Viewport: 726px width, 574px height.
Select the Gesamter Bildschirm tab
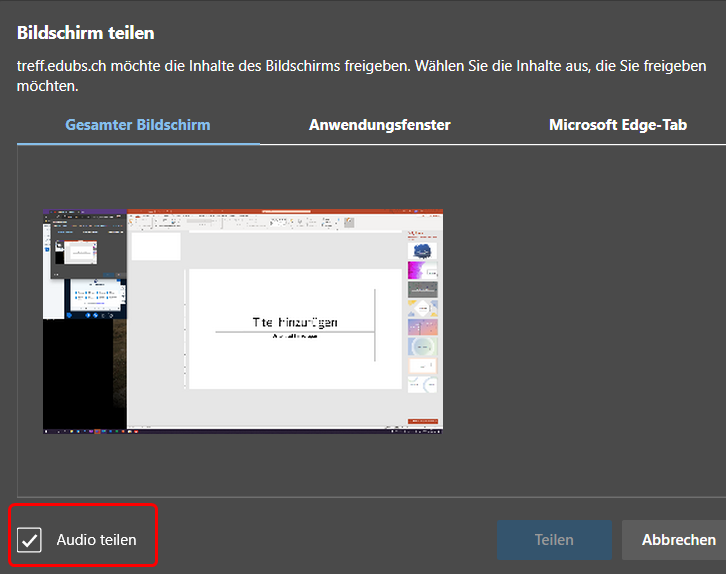pyautogui.click(x=138, y=125)
